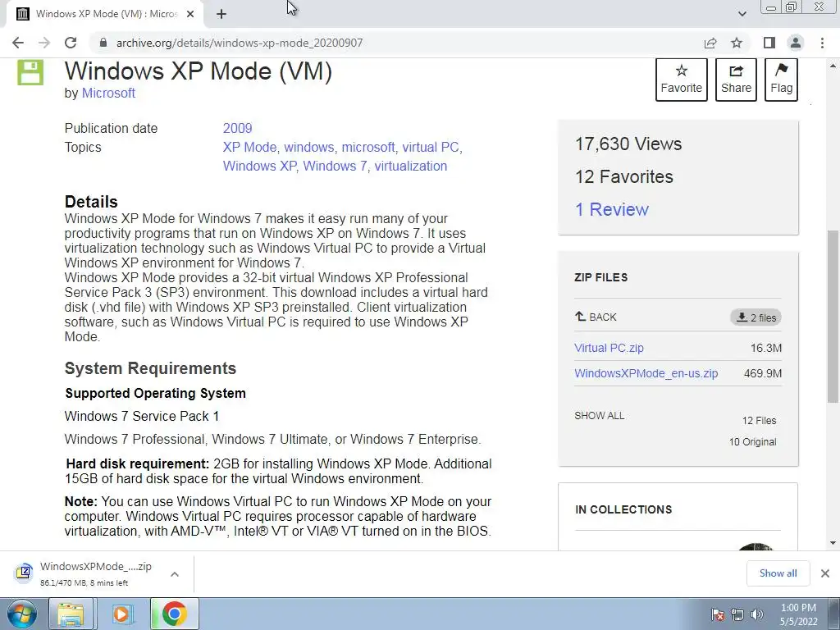Go back to the previous page

click(x=18, y=43)
